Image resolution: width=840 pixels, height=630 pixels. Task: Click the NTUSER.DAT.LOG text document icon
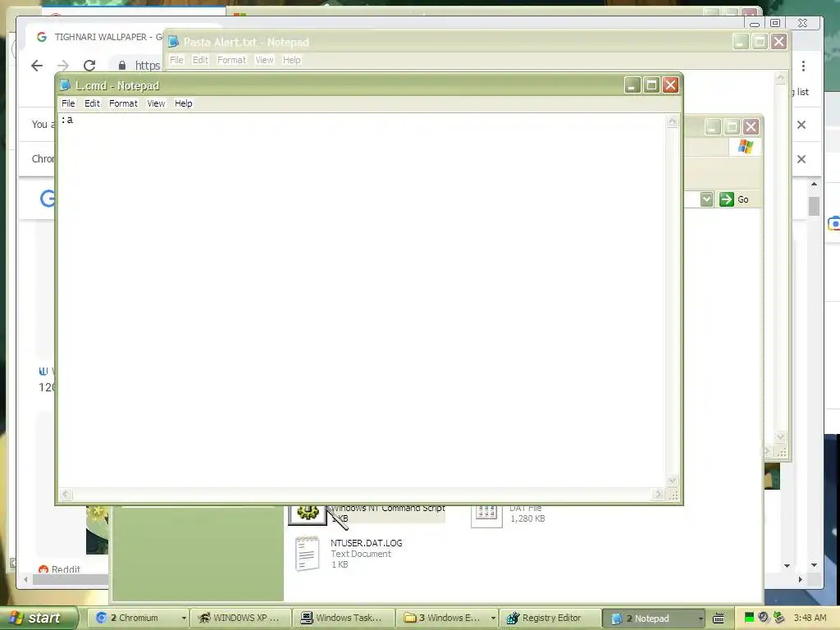[x=307, y=554]
